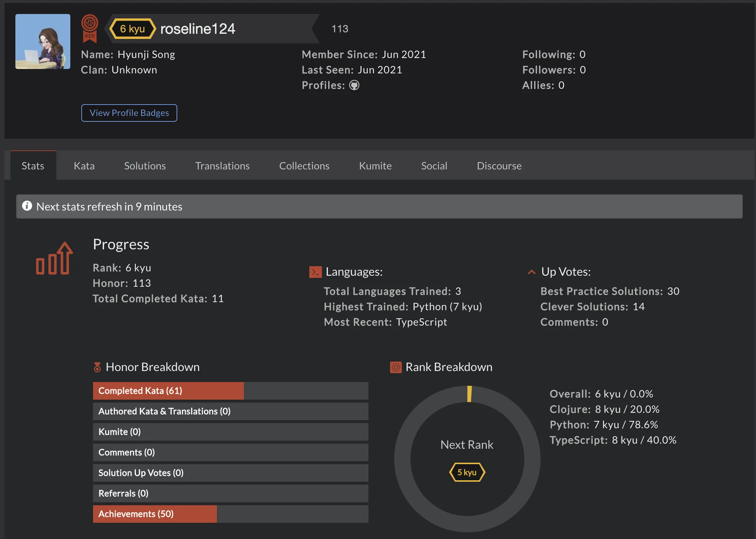The image size is (756, 539).
Task: Open the Translations tab
Action: coord(222,166)
